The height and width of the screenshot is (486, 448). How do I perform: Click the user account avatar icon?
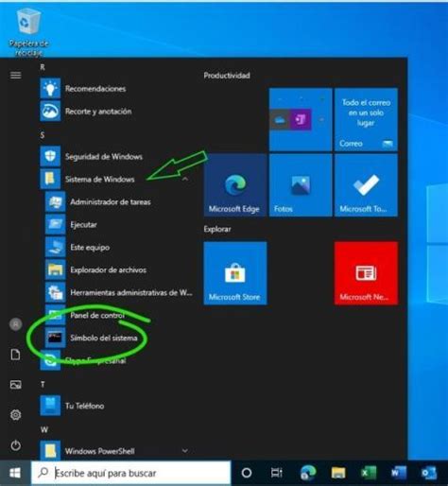point(16,324)
